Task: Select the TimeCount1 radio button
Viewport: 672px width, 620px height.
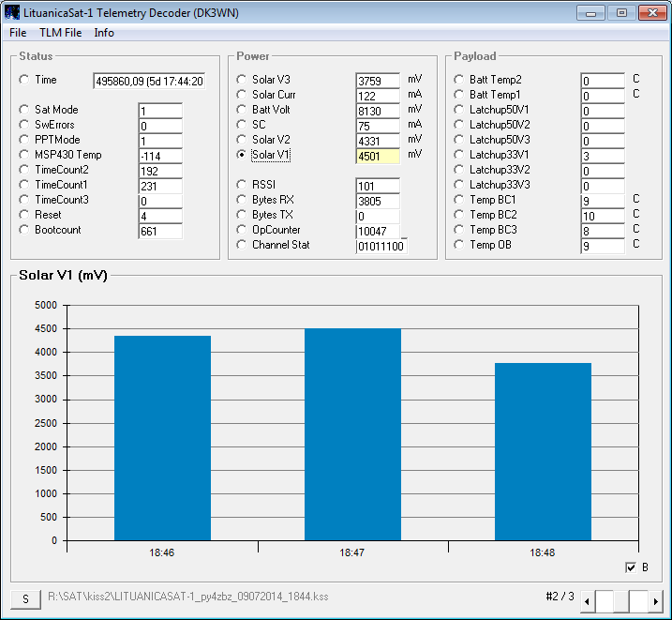Action: 24,185
